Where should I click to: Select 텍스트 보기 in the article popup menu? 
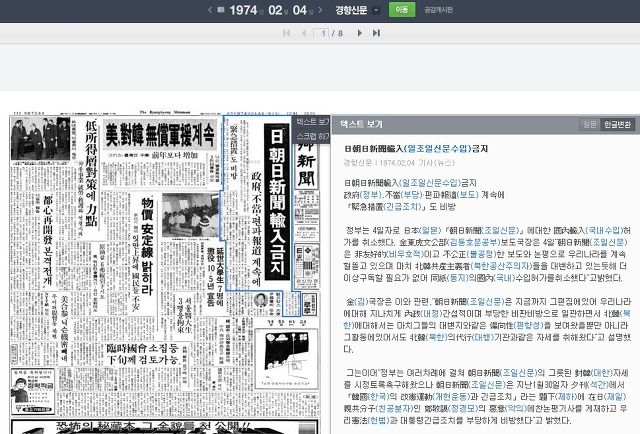[x=313, y=122]
